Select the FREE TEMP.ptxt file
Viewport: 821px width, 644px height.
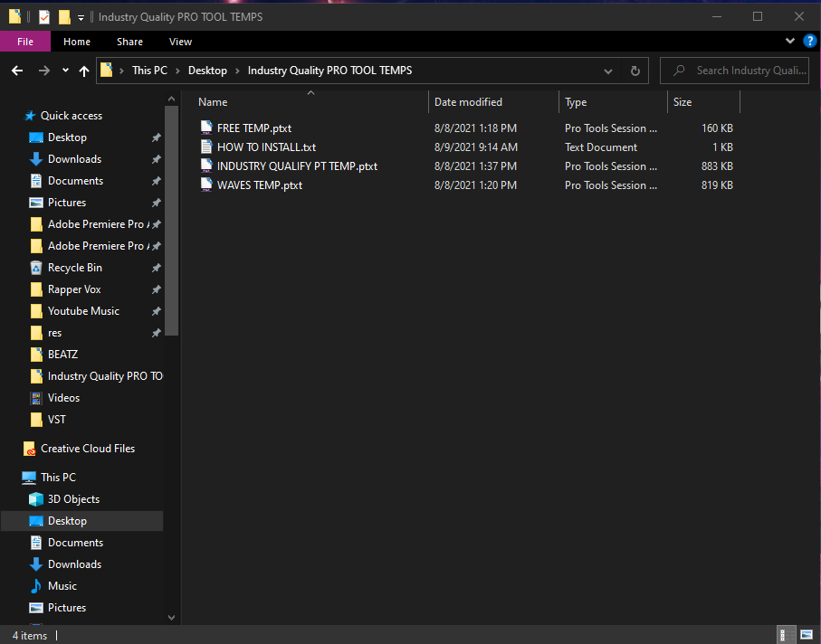point(253,128)
